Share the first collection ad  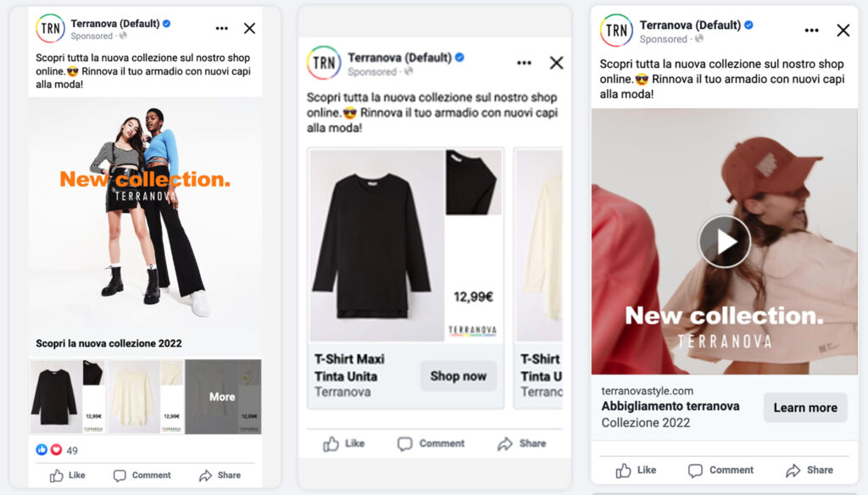coord(220,475)
